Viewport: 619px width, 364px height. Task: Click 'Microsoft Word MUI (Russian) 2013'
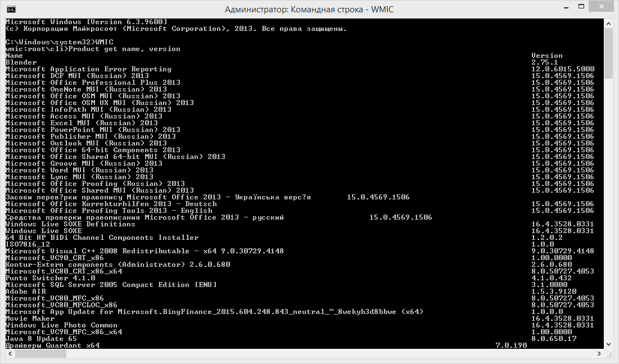(79, 170)
